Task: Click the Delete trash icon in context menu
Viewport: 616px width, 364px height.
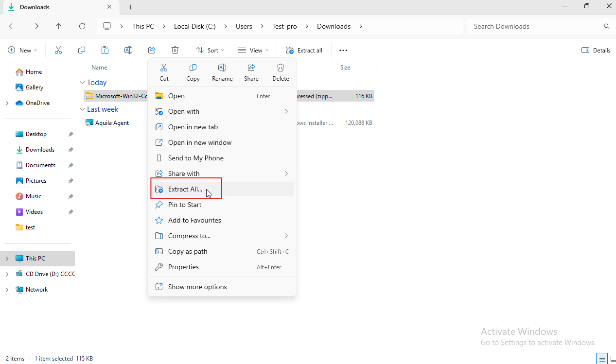Action: 281,68
